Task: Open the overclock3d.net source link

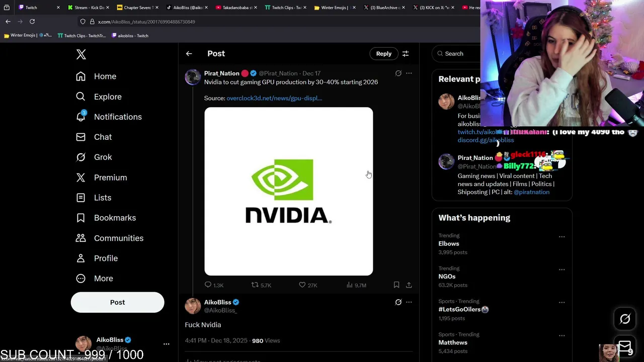Action: [274, 98]
